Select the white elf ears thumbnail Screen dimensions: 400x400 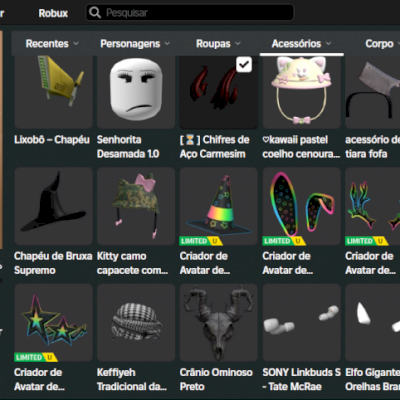[373, 323]
